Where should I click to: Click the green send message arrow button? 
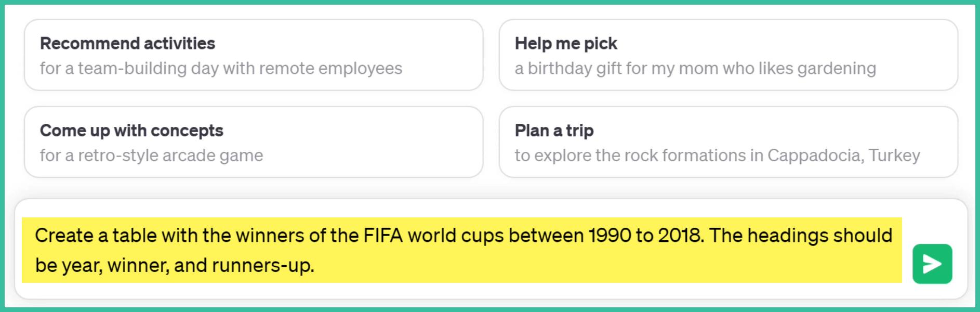tap(932, 264)
